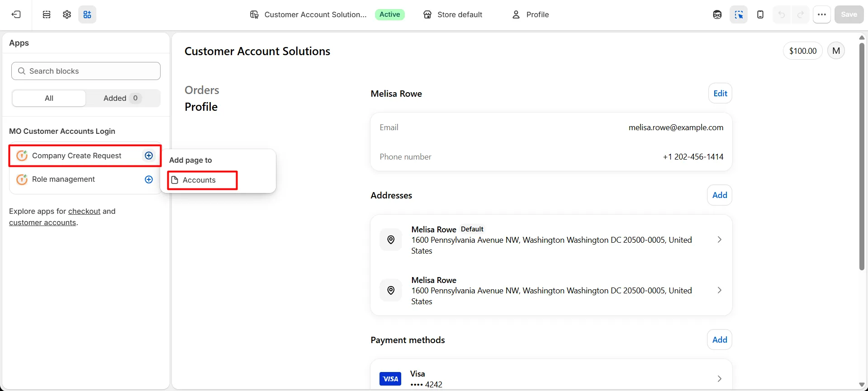Expand the default Melisa Rowe address chevron
The image size is (868, 391).
719,240
